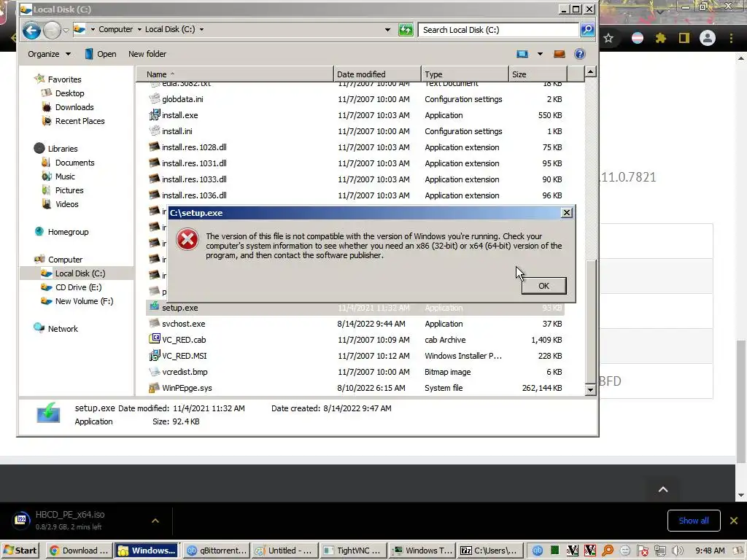Viewport: 747px width, 560px height.
Task: Click the Back arrow in Explorer
Action: pos(31,31)
